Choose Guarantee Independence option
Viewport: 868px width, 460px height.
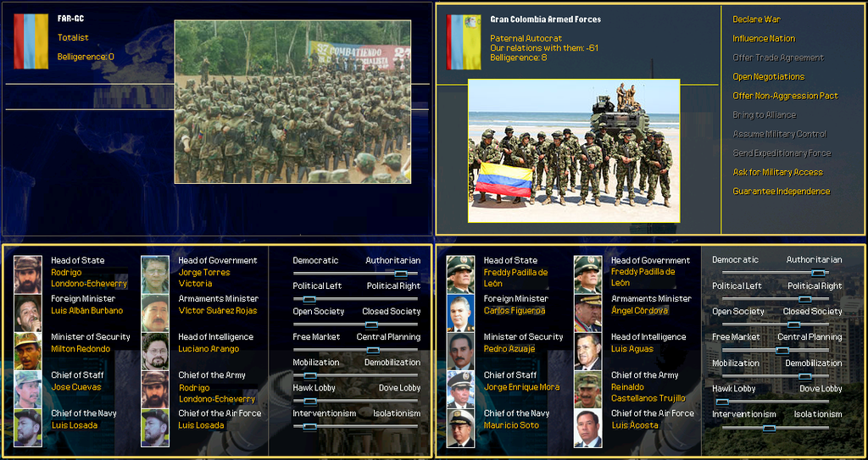coord(781,191)
